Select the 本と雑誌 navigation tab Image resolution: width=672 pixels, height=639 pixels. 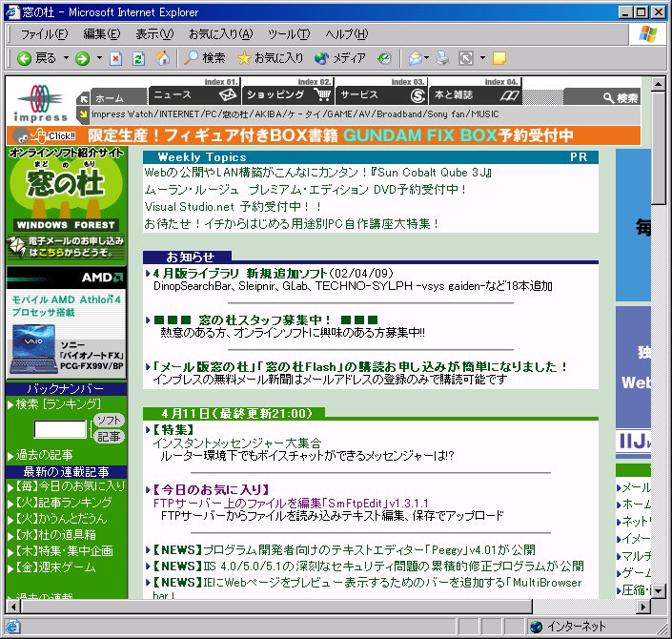coord(476,94)
